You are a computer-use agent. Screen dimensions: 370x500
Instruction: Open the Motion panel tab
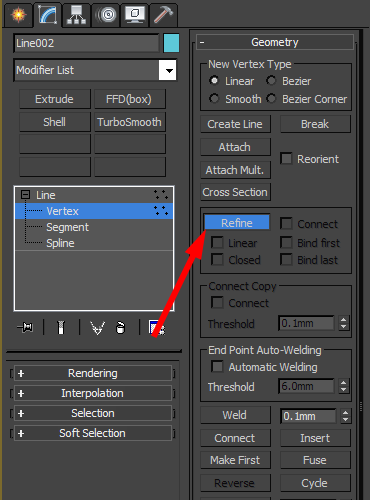[106, 15]
